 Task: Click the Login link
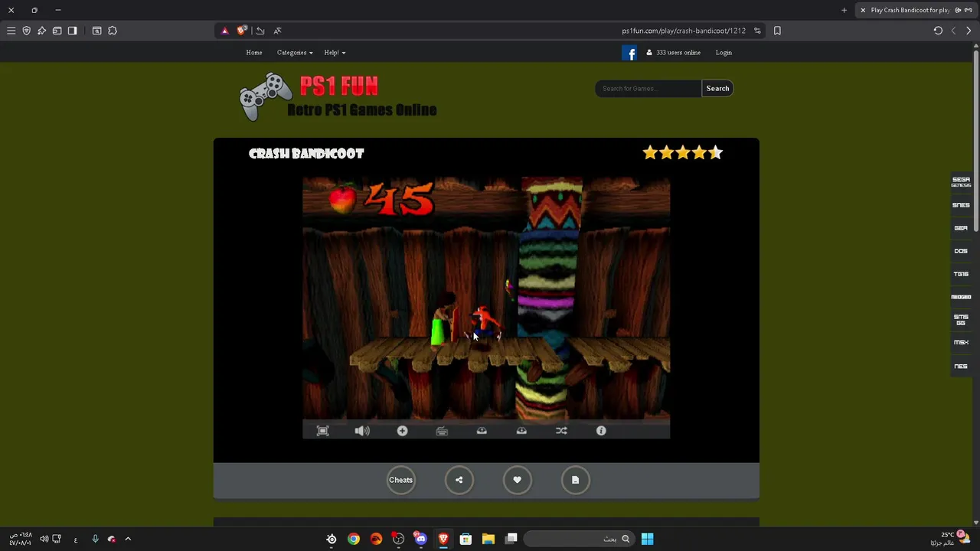click(724, 53)
